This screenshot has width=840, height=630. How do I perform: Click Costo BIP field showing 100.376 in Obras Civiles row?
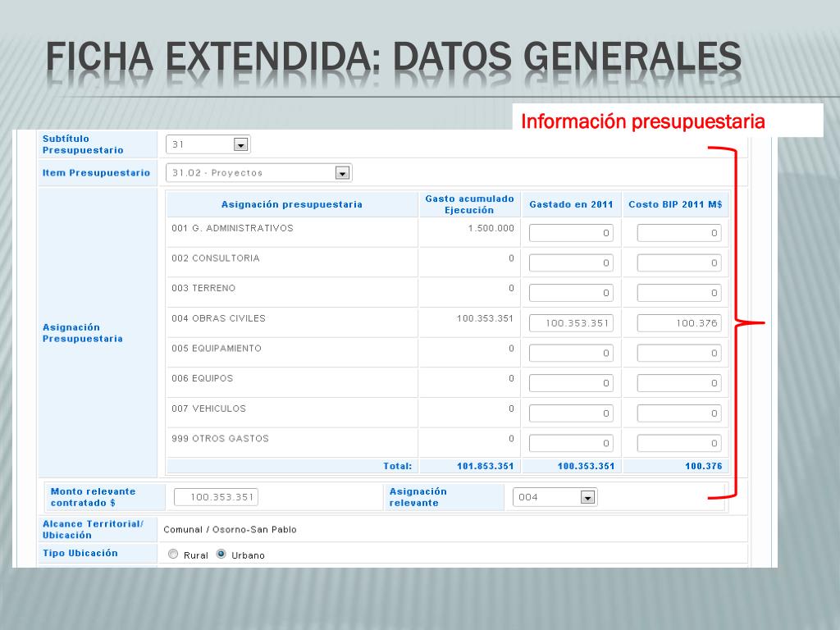[678, 323]
